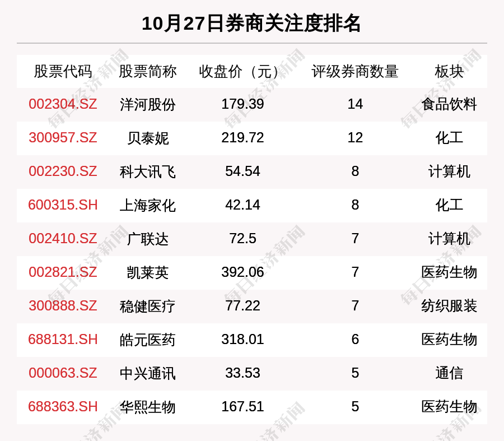Click the sector 食品饮料
Screen dimensions: 504x441
[x=449, y=105]
